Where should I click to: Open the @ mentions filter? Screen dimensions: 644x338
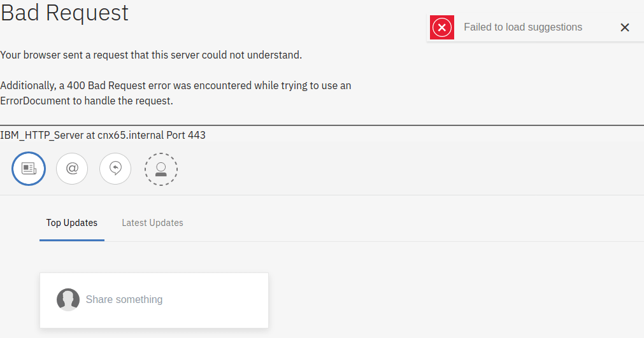[x=72, y=169]
